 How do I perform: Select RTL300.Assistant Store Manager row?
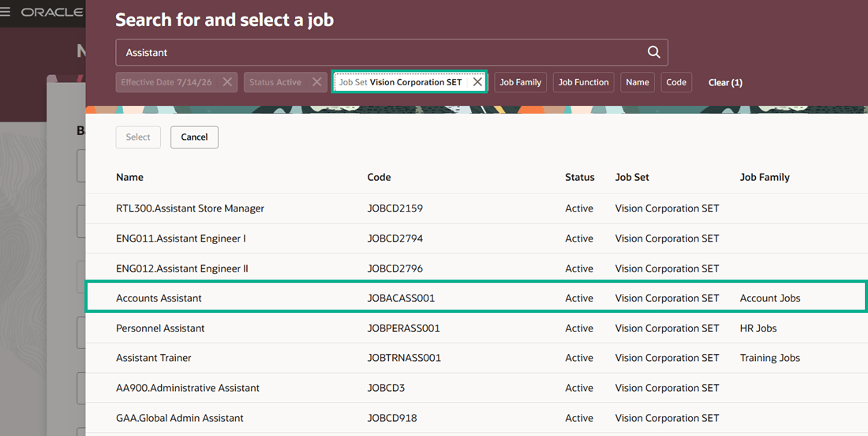[x=477, y=209]
